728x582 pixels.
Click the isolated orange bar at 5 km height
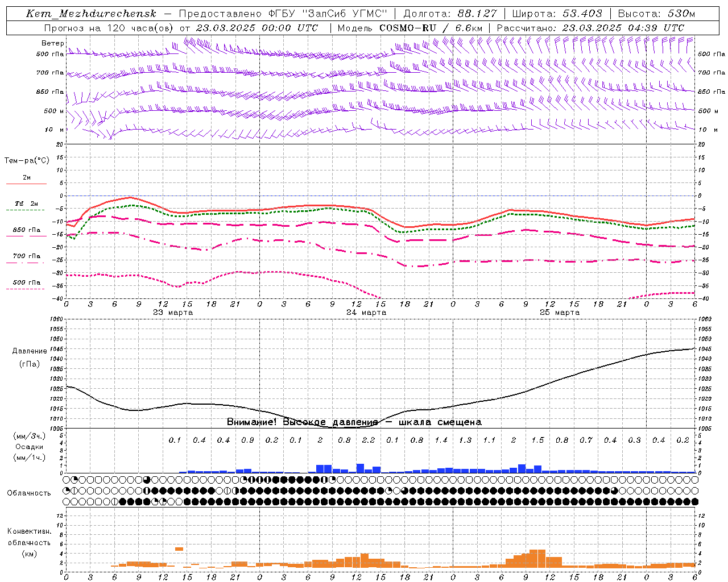179,549
